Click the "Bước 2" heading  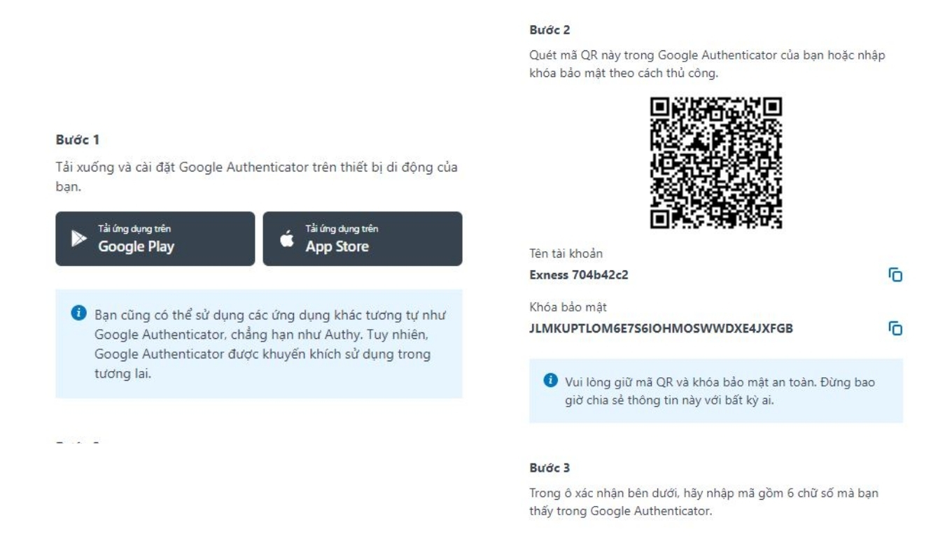(550, 30)
